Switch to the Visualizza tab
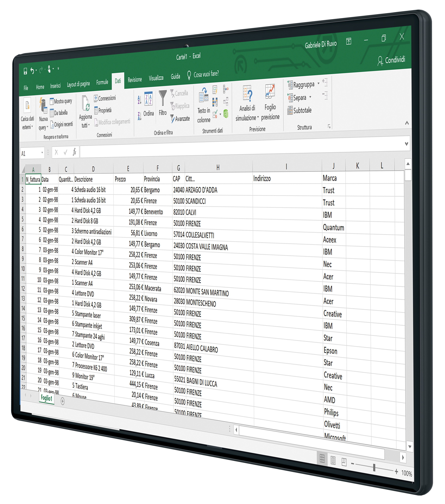The image size is (445, 504). point(156,78)
